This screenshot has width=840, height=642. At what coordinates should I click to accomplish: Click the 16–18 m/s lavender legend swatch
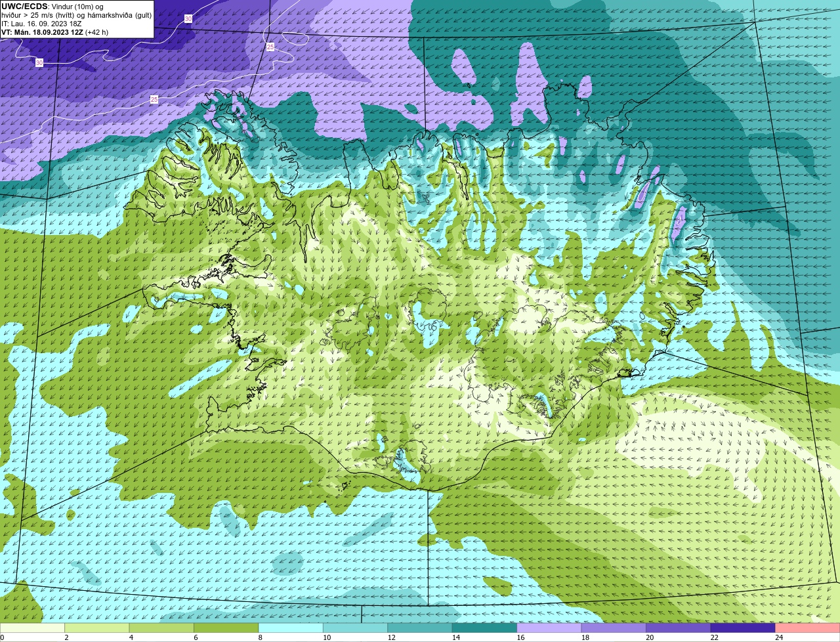[x=549, y=628]
